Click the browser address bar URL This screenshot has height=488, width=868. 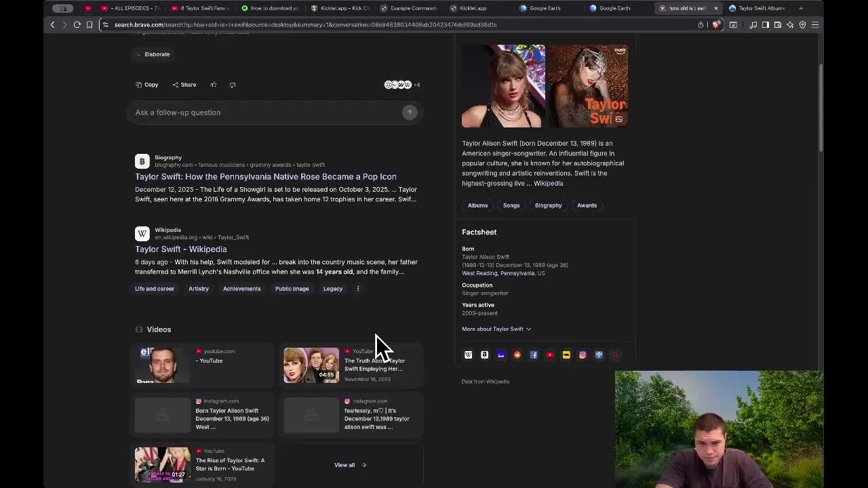[306, 24]
